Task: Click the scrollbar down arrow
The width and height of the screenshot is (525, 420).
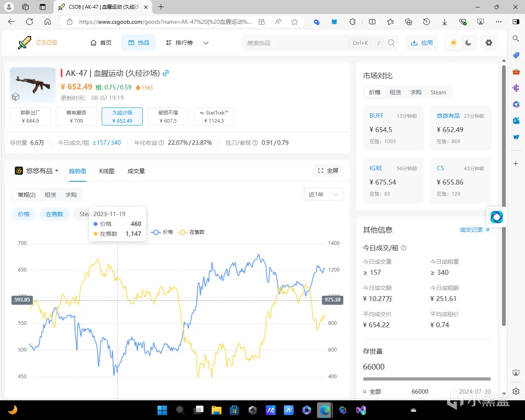Action: 504,393
